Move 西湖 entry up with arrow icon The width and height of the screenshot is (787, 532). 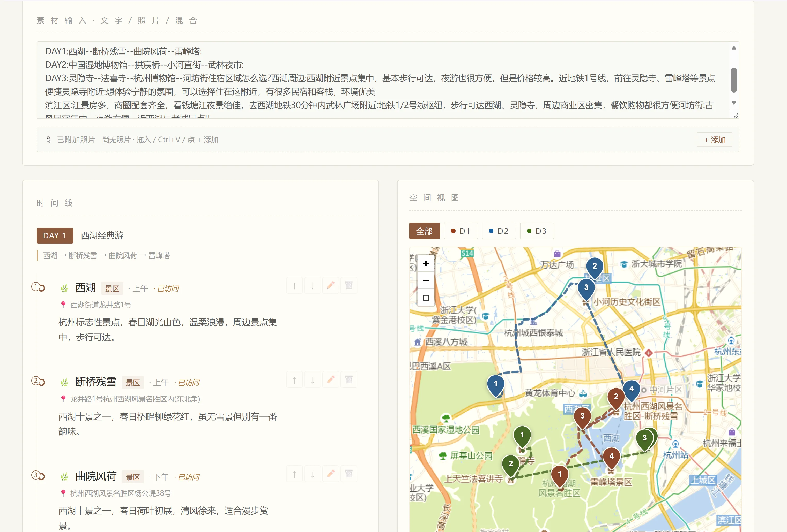tap(295, 286)
